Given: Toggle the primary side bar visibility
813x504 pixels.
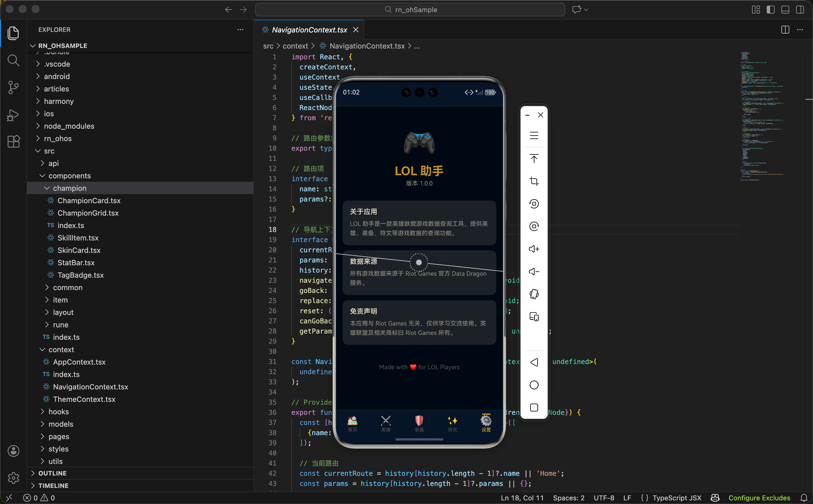Looking at the screenshot, I should point(771,10).
